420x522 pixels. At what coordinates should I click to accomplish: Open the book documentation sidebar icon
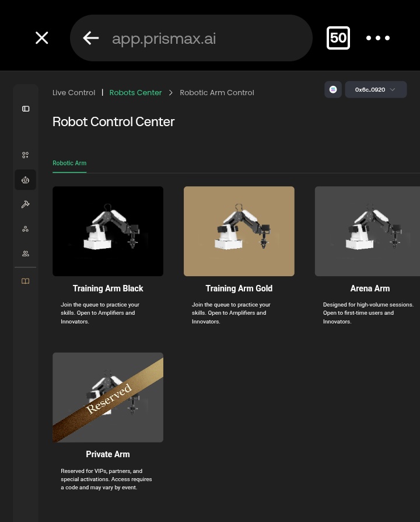(x=25, y=281)
